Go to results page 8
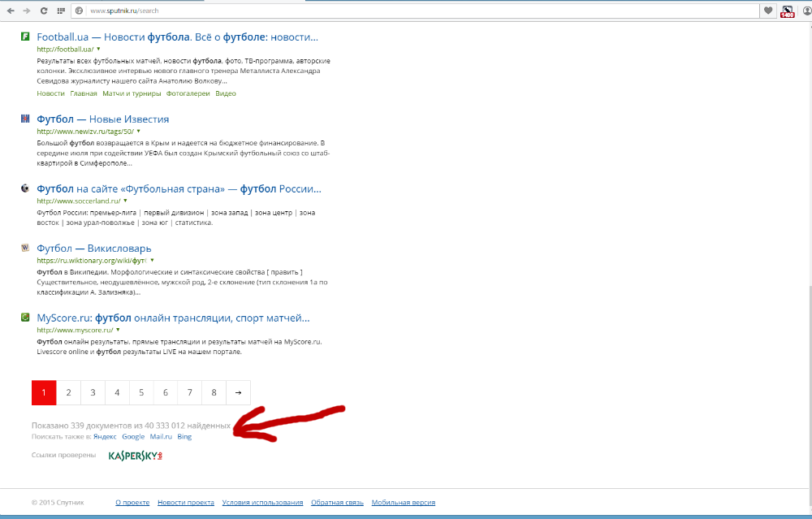The height and width of the screenshot is (519, 812). click(x=214, y=392)
